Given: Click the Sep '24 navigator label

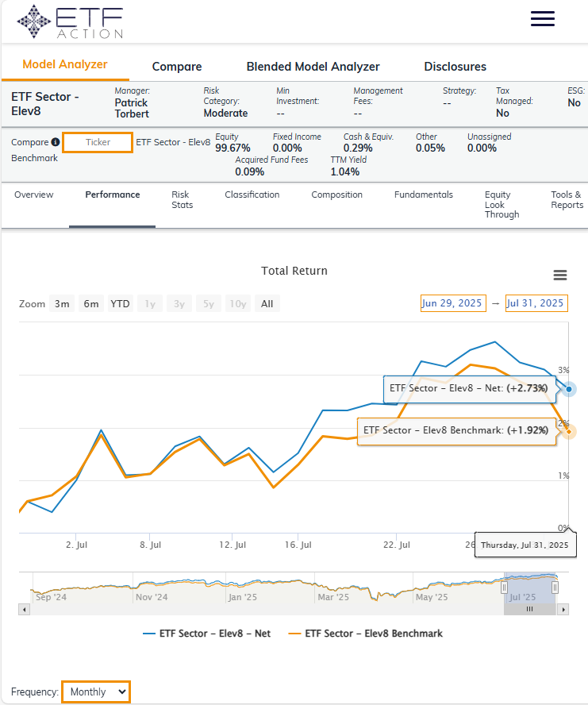Looking at the screenshot, I should (51, 597).
